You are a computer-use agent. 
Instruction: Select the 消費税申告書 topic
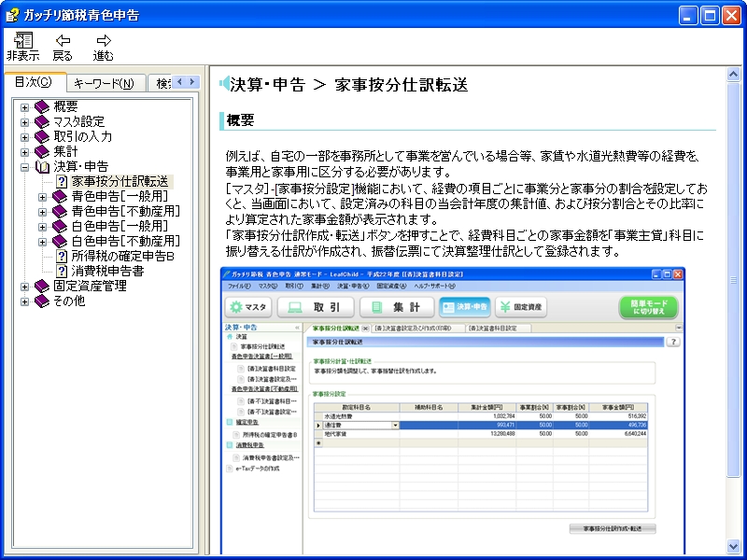tap(107, 271)
